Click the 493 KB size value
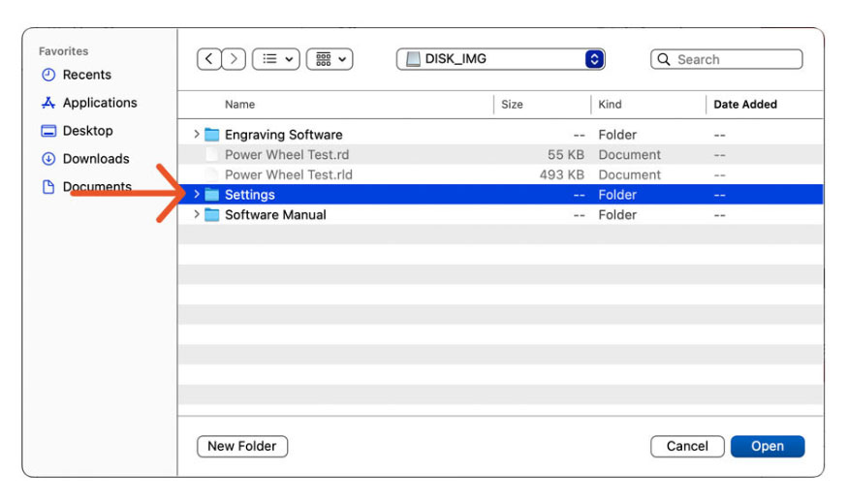Screen dimensions: 848x504 coord(561,174)
